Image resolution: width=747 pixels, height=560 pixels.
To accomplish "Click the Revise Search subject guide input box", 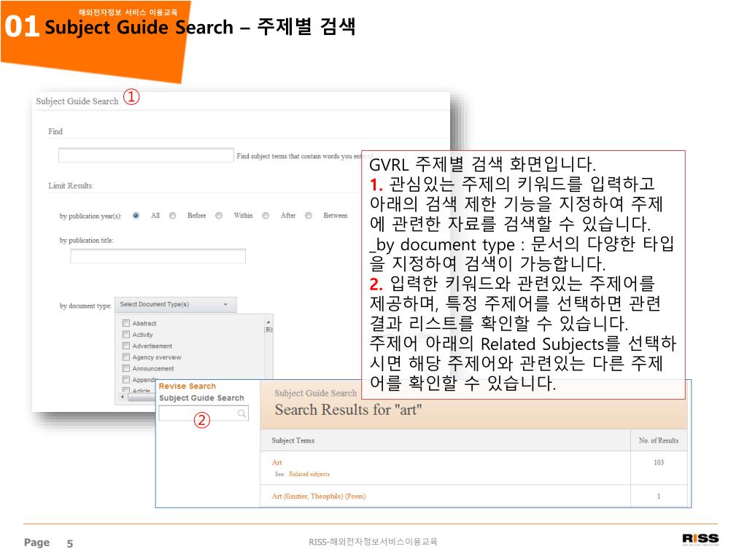I will coord(204,413).
